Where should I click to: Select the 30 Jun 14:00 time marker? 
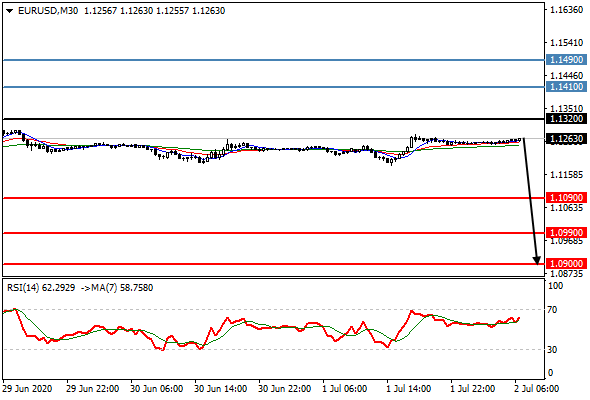220,388
